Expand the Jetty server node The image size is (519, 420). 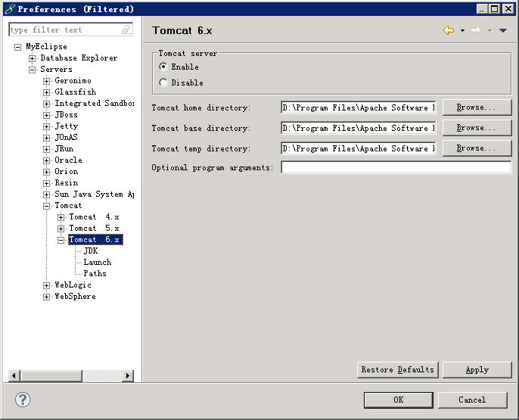pyautogui.click(x=47, y=126)
